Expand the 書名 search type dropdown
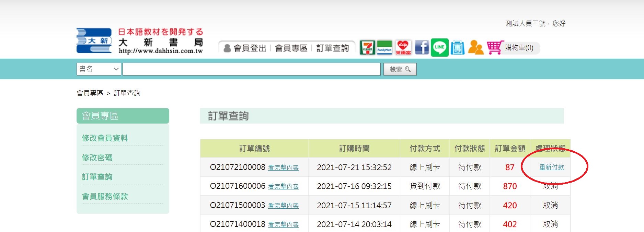 [x=99, y=69]
